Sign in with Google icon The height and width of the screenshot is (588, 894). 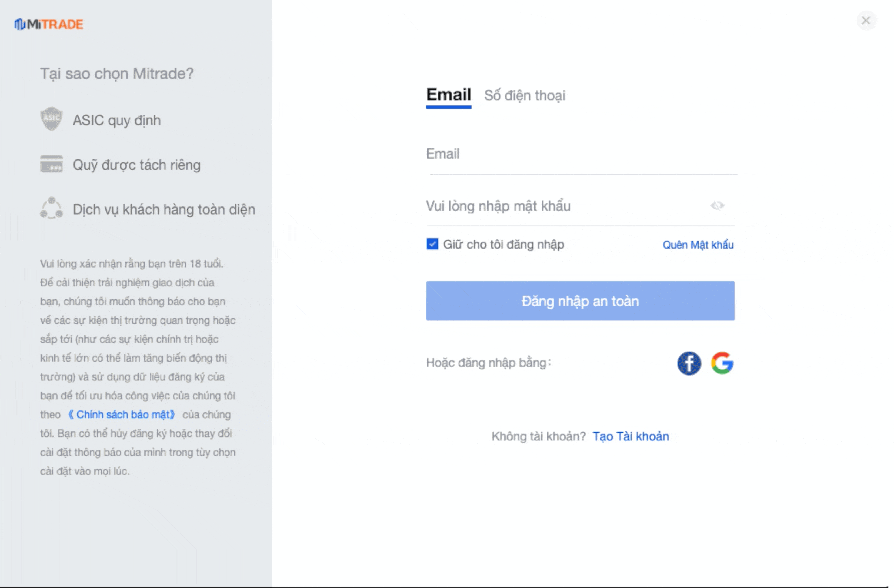pos(722,363)
